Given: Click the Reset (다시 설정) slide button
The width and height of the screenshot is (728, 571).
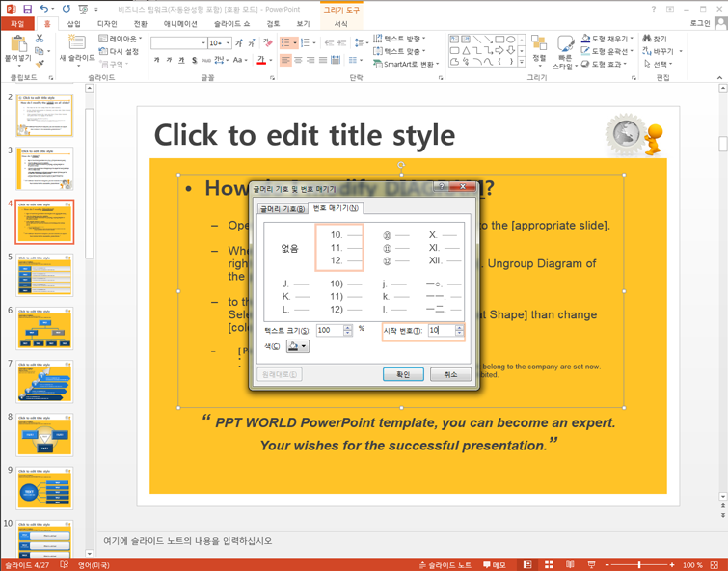Looking at the screenshot, I should pyautogui.click(x=119, y=51).
